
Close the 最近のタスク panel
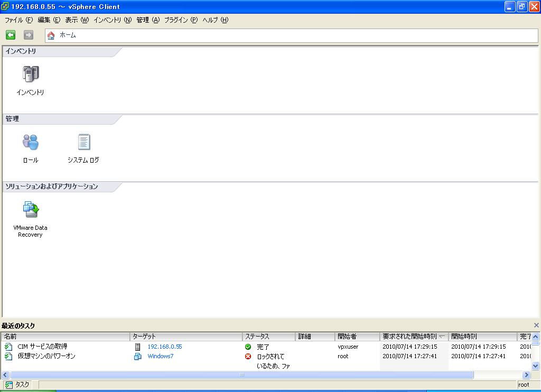(536, 325)
